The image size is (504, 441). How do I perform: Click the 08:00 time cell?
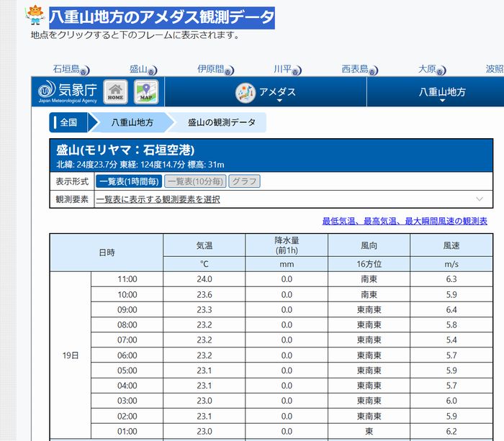tap(127, 324)
